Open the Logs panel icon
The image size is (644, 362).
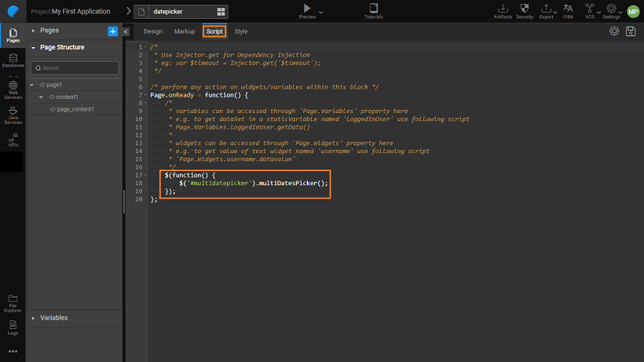pos(13,326)
